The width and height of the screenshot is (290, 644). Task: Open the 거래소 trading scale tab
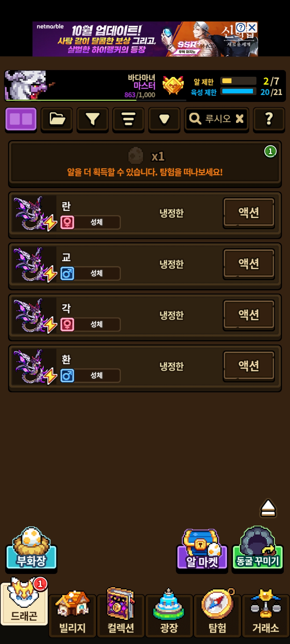pyautogui.click(x=266, y=612)
